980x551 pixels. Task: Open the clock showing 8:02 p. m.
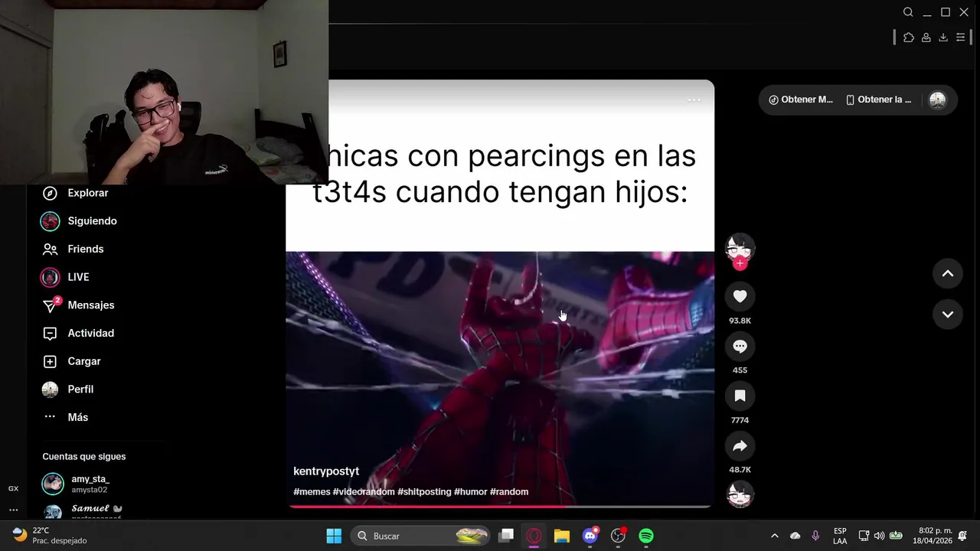tap(933, 536)
